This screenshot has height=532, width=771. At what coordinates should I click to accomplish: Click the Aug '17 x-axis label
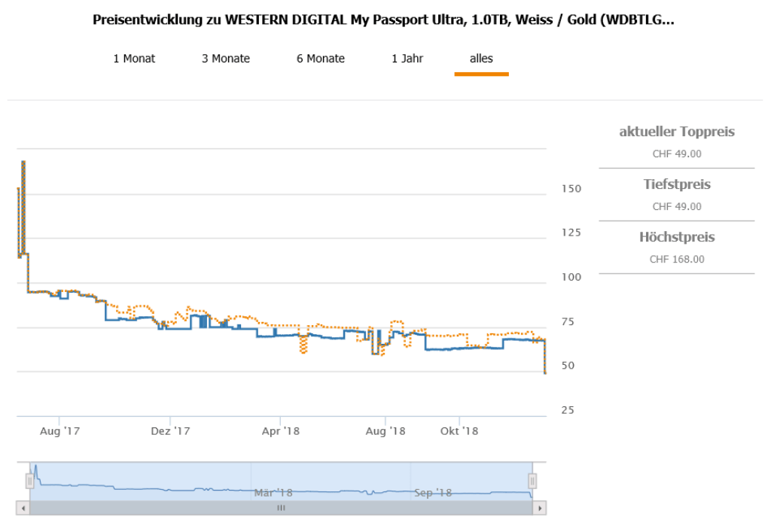point(59,431)
